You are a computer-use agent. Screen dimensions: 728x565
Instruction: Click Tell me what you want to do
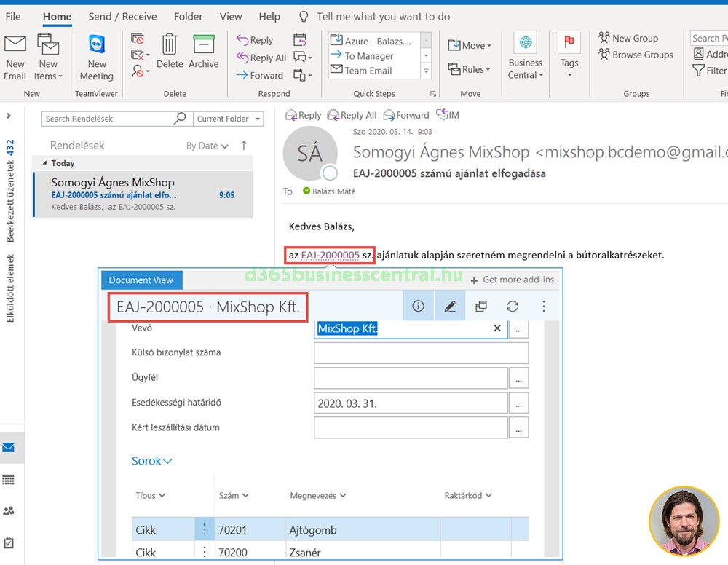383,17
